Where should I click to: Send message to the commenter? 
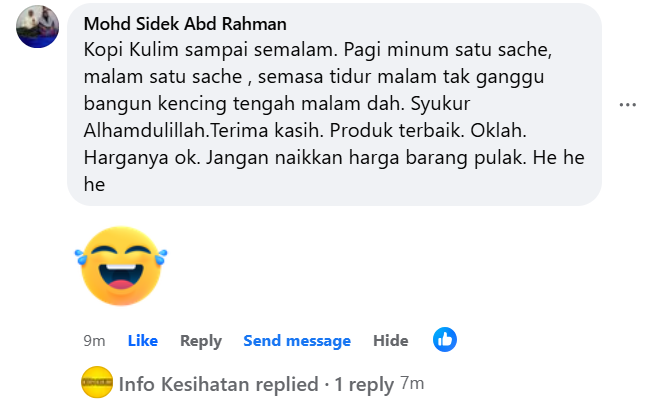[297, 341]
